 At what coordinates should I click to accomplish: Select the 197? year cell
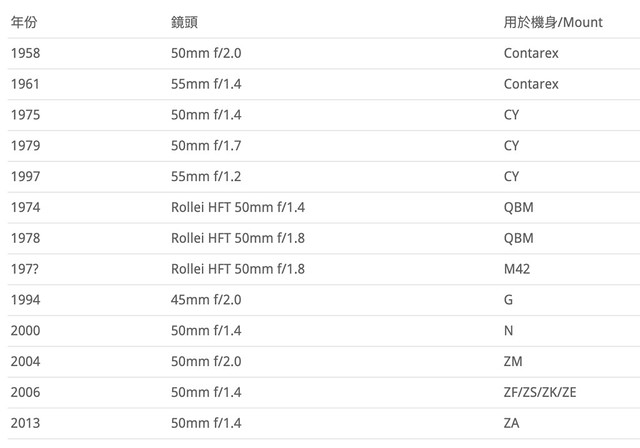point(24,269)
